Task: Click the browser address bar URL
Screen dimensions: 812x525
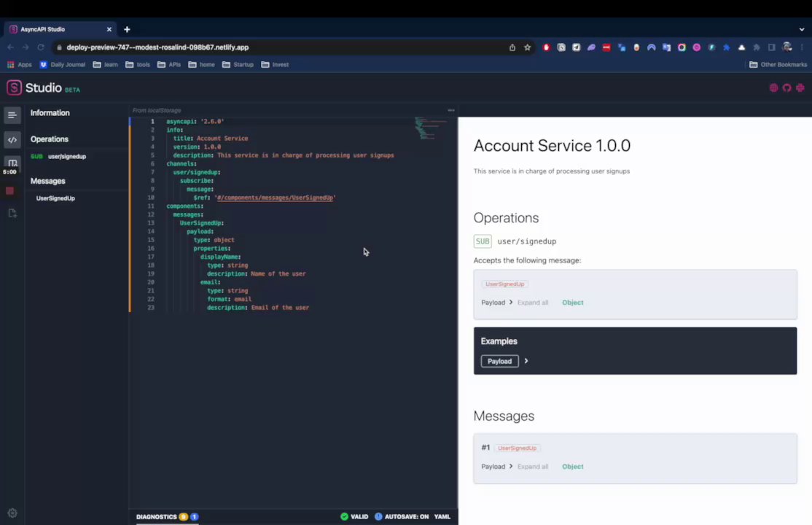Action: pos(157,47)
